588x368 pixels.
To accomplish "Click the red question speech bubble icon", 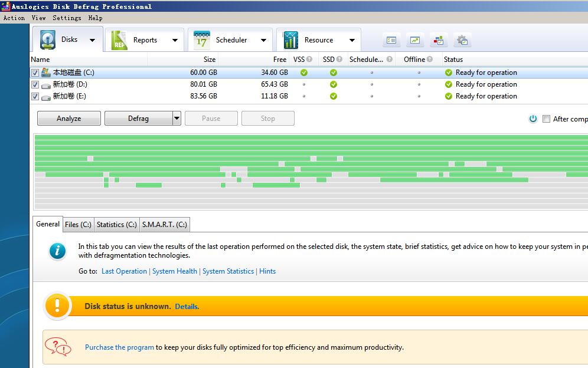I will click(x=58, y=346).
